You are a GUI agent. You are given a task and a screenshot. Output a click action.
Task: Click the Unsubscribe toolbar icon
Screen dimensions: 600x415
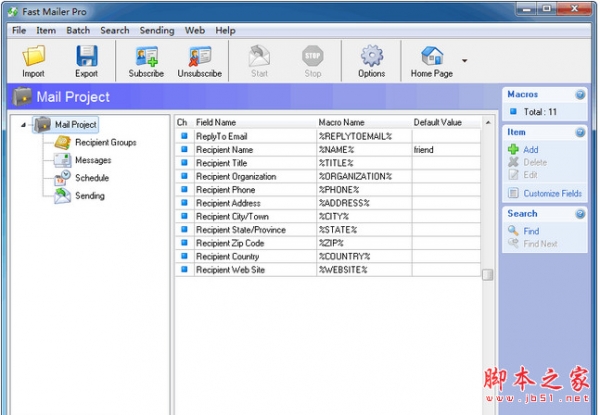tap(200, 57)
